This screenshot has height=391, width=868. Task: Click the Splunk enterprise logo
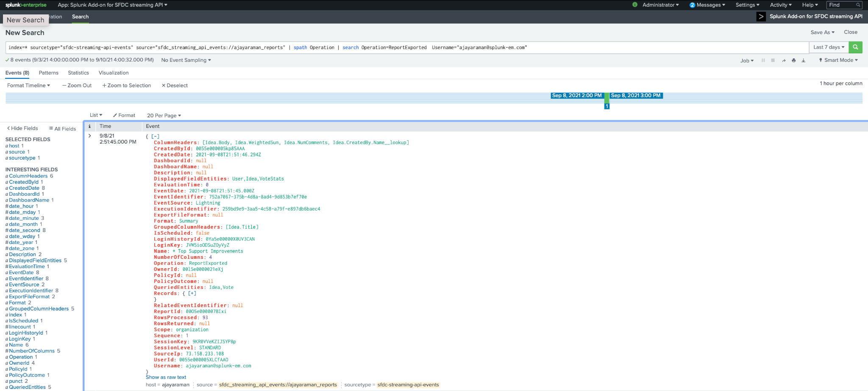(x=26, y=5)
